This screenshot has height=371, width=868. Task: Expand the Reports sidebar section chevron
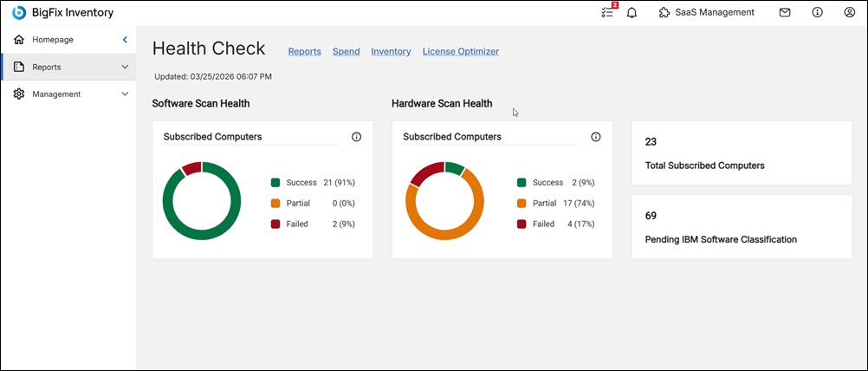[x=125, y=67]
